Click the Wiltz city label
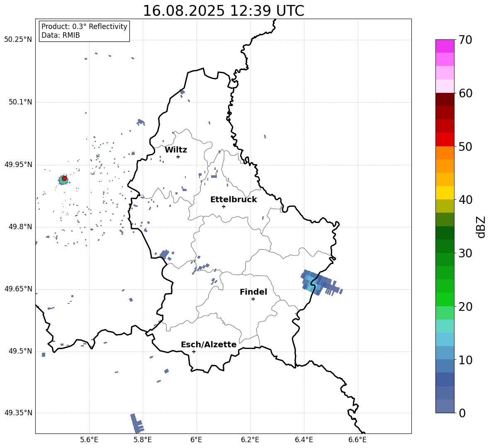The image size is (491, 448). coord(176,150)
